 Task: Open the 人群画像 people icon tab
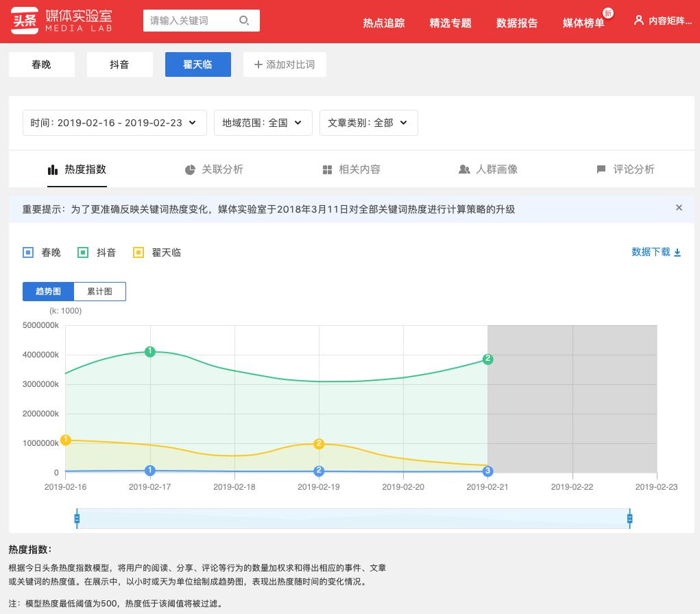pyautogui.click(x=465, y=169)
